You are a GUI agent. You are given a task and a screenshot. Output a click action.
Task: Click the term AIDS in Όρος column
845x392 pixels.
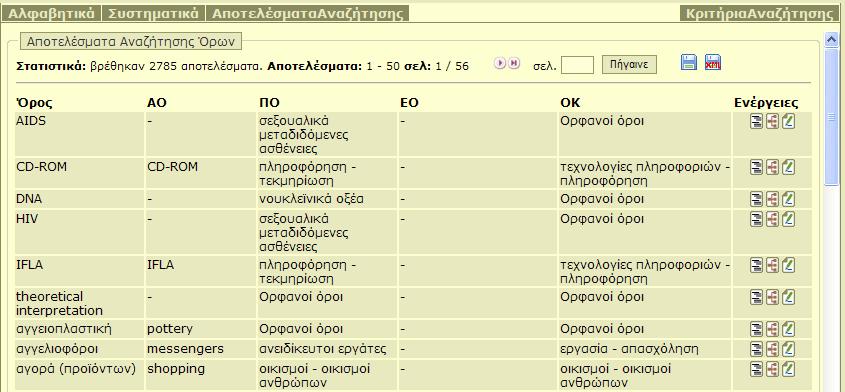click(31, 121)
